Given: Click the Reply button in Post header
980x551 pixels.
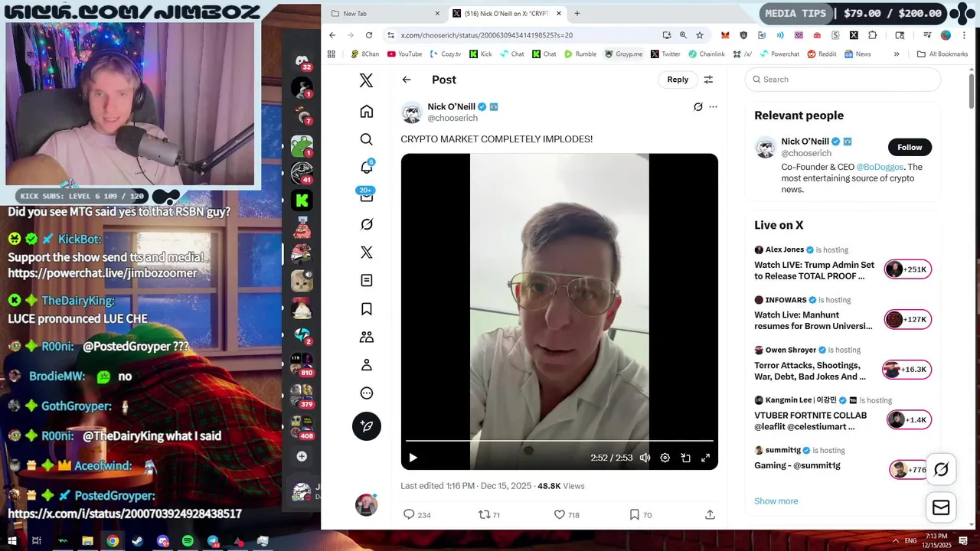Looking at the screenshot, I should [678, 80].
